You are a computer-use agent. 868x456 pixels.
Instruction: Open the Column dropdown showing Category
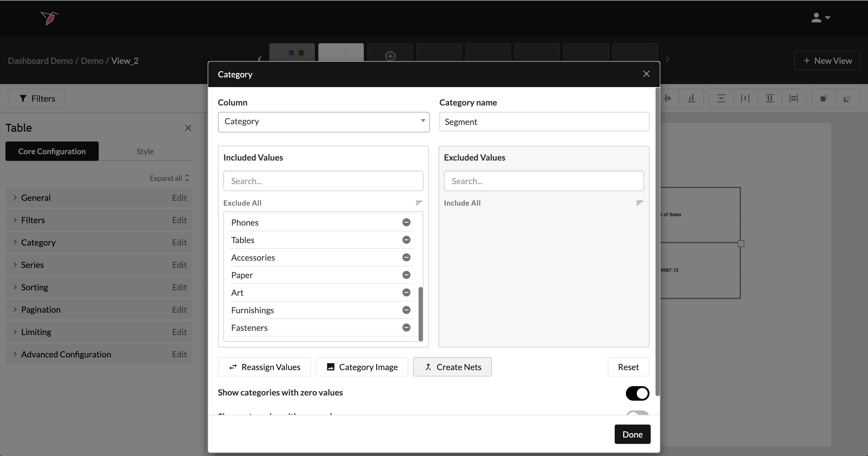click(x=323, y=122)
